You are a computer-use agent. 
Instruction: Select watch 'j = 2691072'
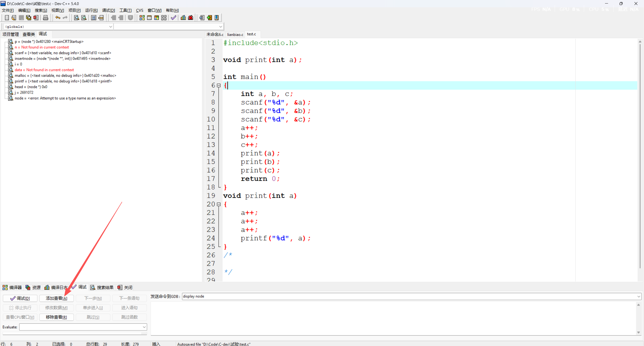tap(24, 93)
